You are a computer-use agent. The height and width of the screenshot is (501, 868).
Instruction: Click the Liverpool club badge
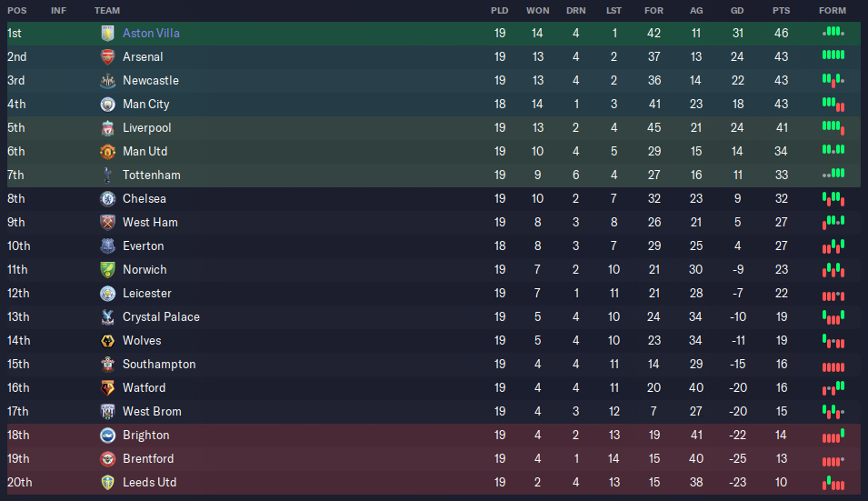pyautogui.click(x=107, y=128)
